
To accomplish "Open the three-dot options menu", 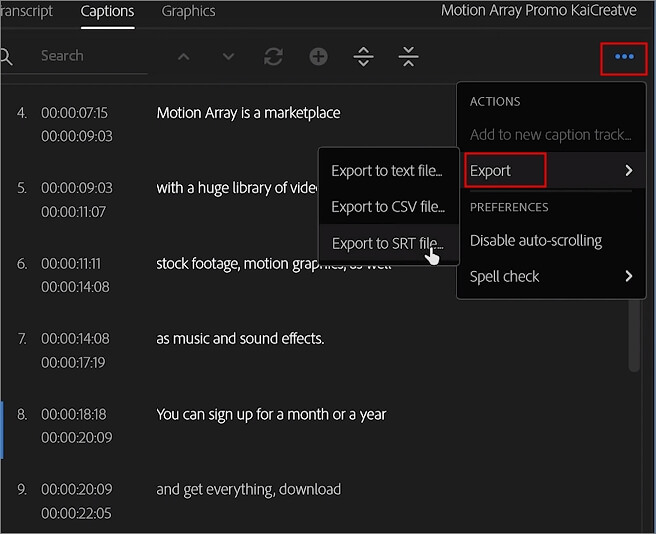I will pyautogui.click(x=624, y=57).
